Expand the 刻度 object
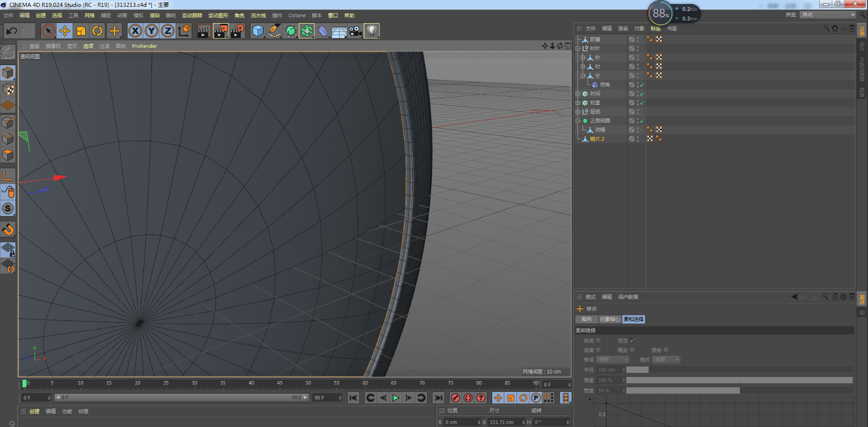Image resolution: width=868 pixels, height=427 pixels. 578,103
